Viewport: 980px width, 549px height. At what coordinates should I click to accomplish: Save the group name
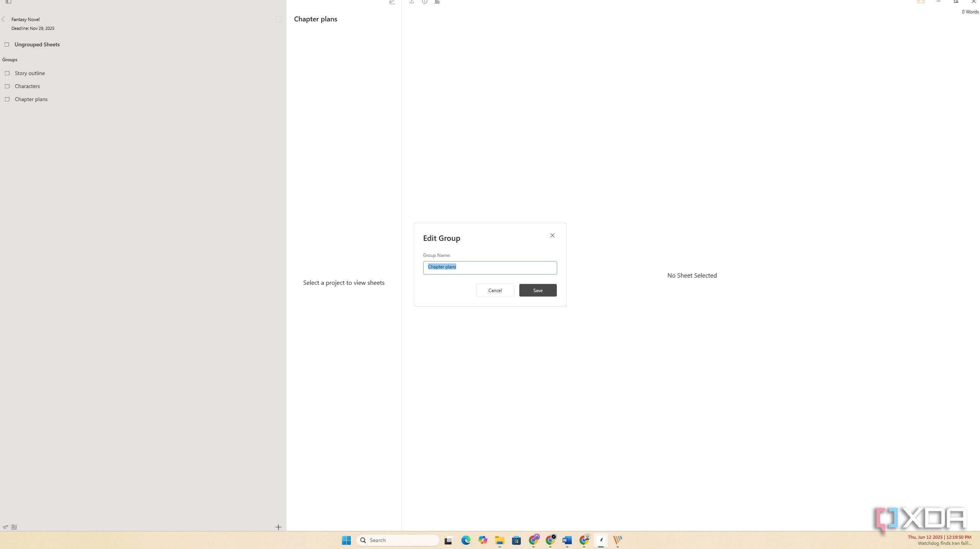click(x=538, y=290)
